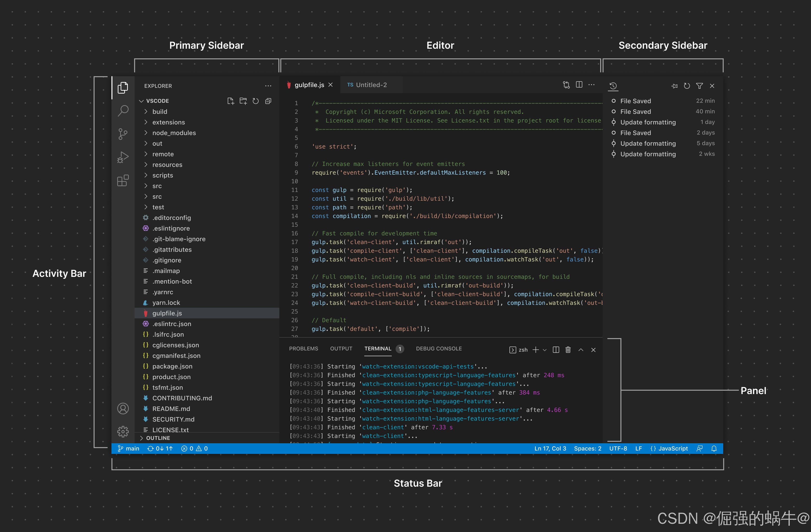Kill the terminal with trash icon
This screenshot has width=811, height=532.
568,350
